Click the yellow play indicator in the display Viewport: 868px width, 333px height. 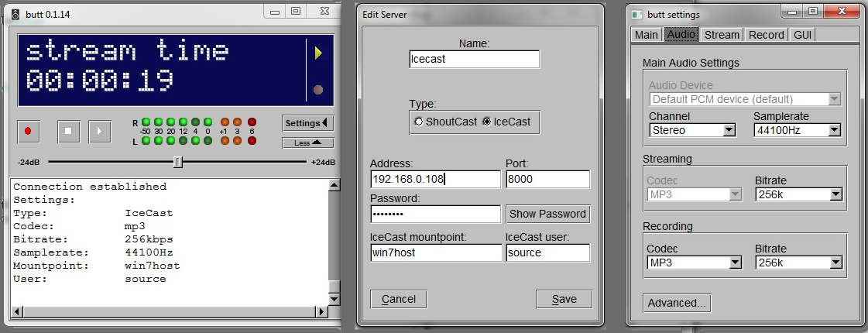pos(317,53)
